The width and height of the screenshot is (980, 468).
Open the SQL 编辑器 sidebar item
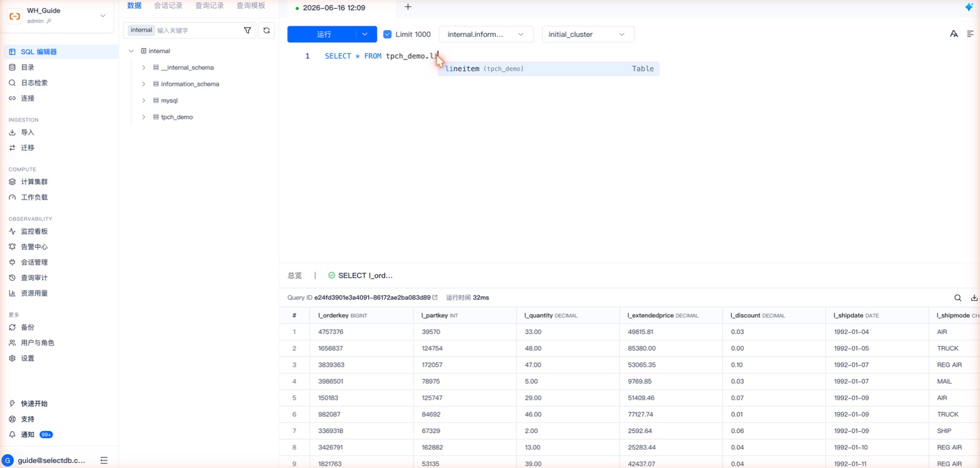point(59,52)
